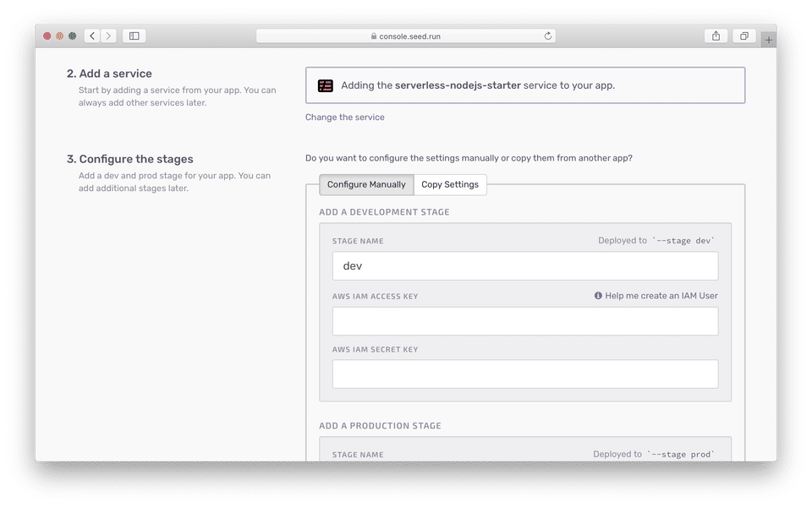
Task: Click the 'AWS IAM ACCESS KEY' label
Action: pos(375,297)
